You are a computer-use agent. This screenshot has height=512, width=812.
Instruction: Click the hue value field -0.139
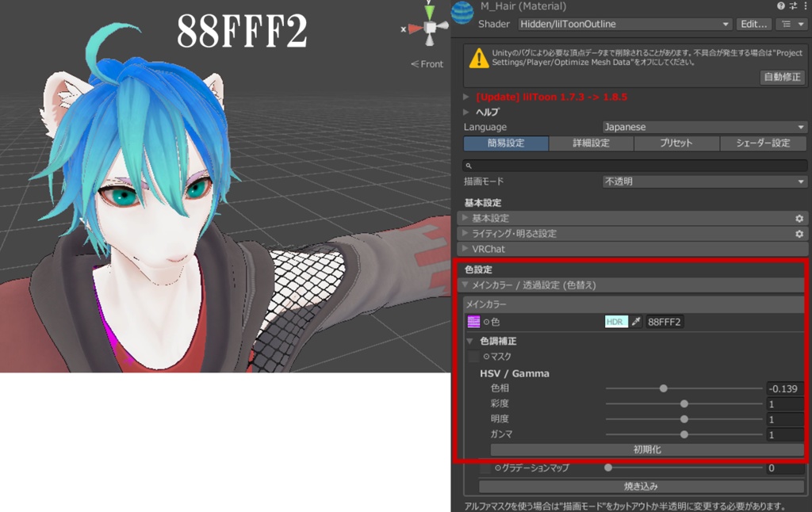pyautogui.click(x=785, y=388)
